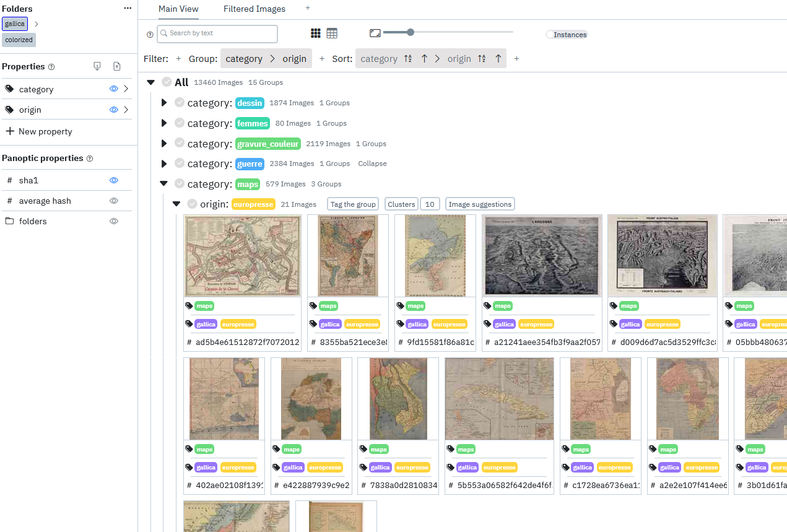Hide the sha1 property
This screenshot has height=532, width=787.
(113, 180)
